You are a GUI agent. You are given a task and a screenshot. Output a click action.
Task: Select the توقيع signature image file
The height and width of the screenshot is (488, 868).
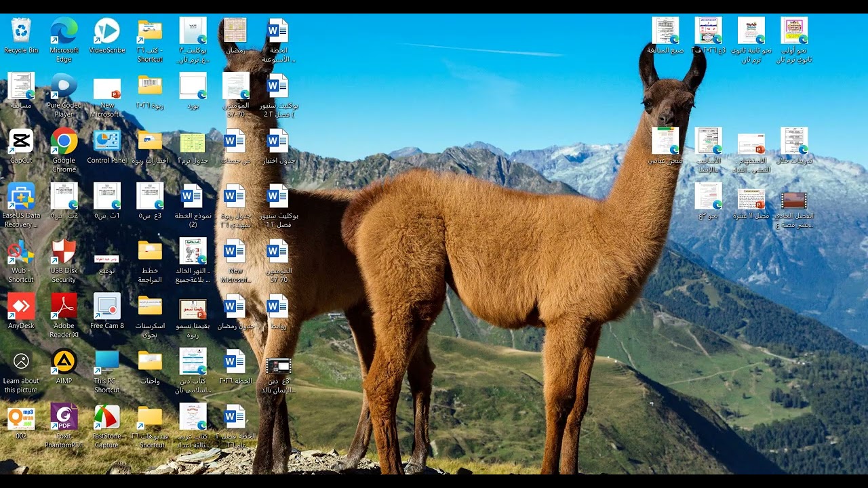click(106, 258)
